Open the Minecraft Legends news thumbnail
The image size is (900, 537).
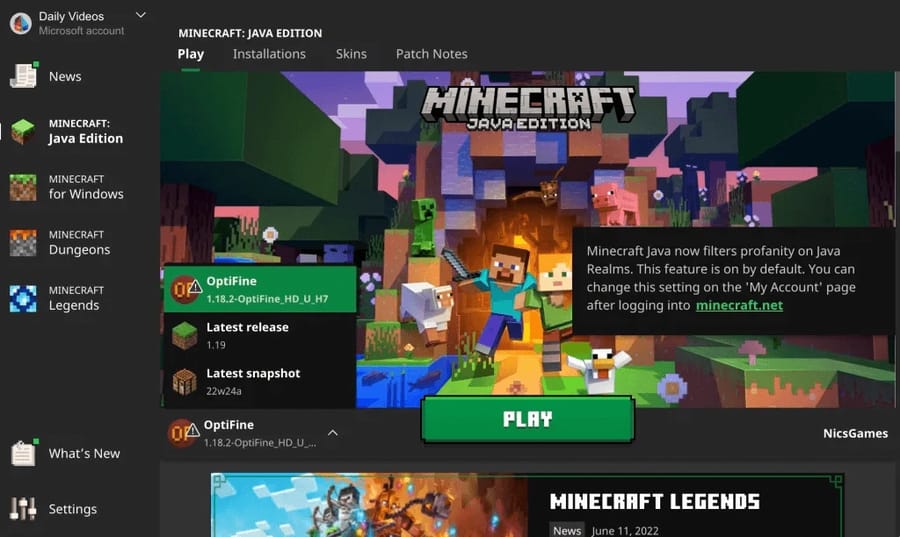(369, 506)
